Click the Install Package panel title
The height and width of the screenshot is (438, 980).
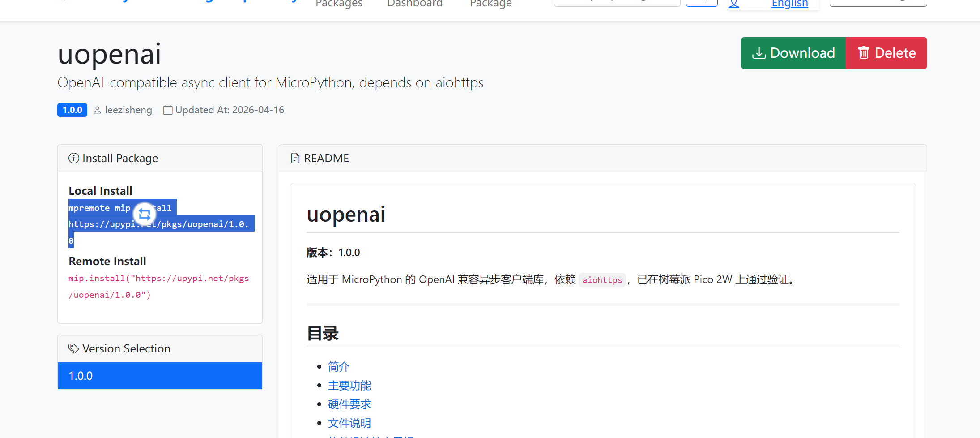click(x=120, y=158)
